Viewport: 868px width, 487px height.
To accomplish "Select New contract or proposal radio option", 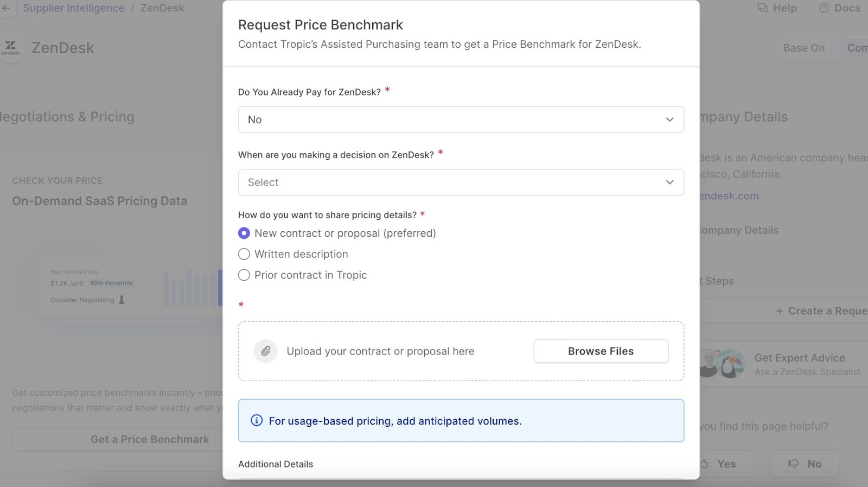I will click(244, 233).
